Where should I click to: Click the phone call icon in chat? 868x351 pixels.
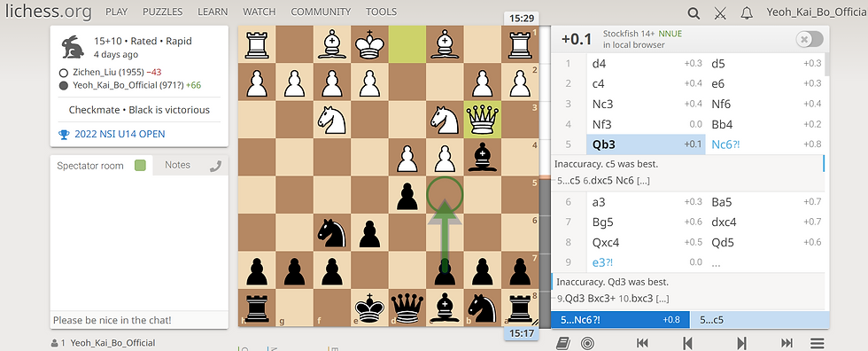click(215, 166)
